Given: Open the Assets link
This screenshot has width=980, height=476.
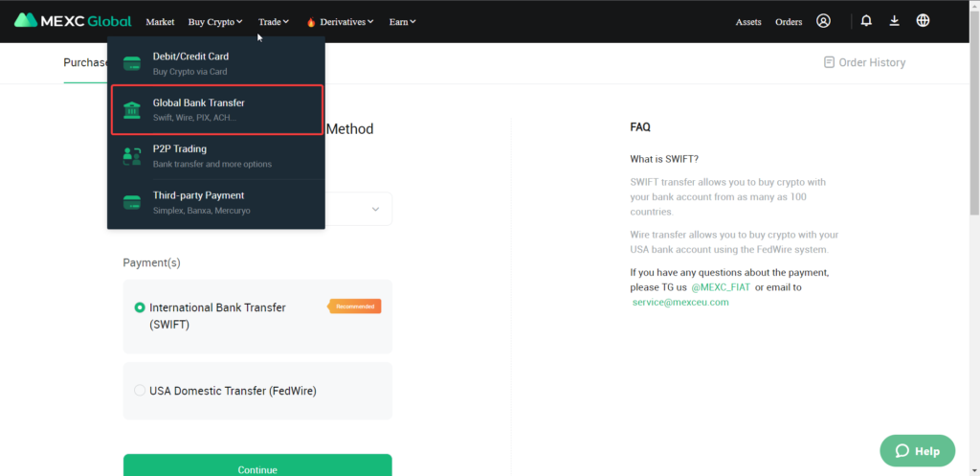Looking at the screenshot, I should tap(748, 22).
